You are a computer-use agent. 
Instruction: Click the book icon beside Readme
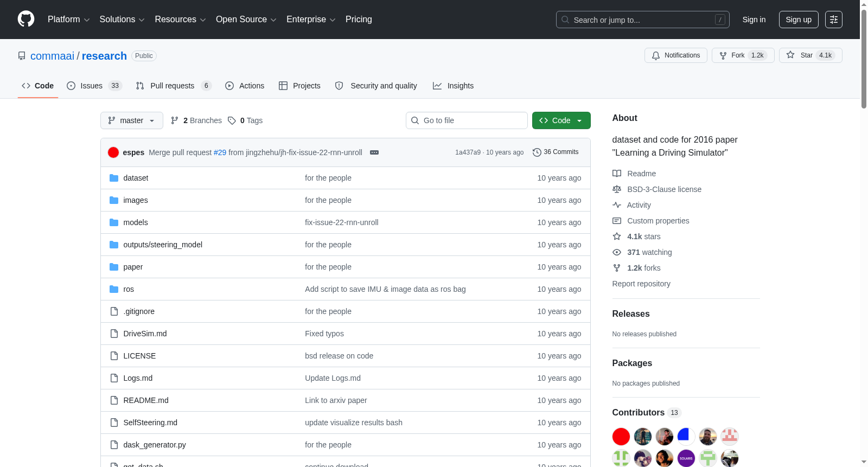[617, 174]
